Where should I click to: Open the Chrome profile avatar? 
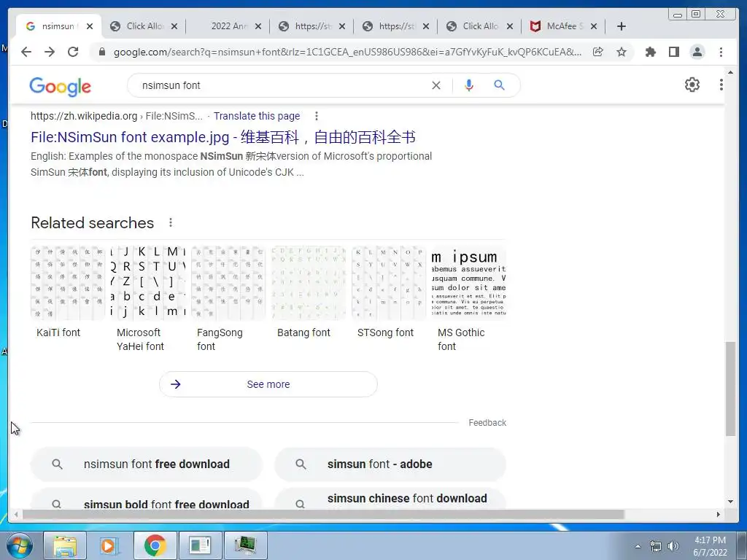(x=697, y=52)
